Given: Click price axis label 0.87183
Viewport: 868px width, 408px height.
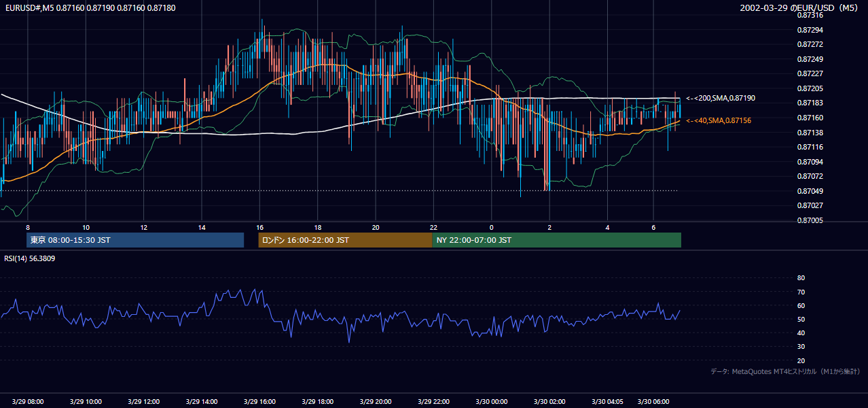Looking at the screenshot, I should click(810, 103).
